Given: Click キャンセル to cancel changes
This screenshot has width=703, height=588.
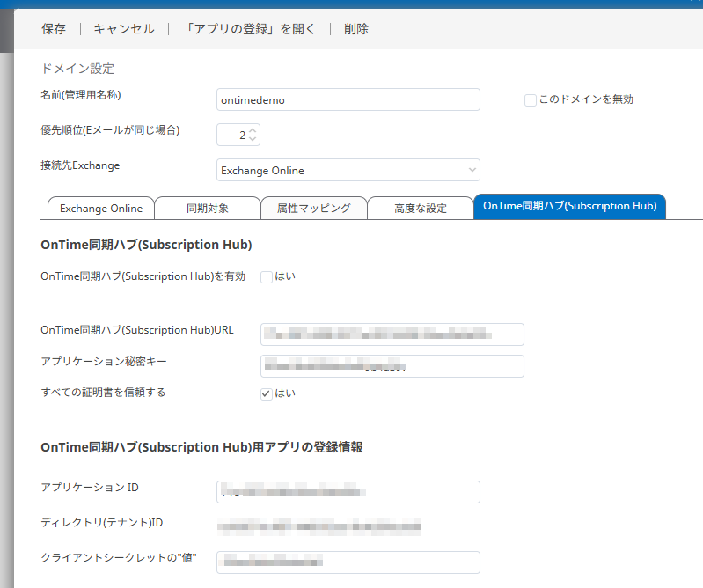Looking at the screenshot, I should click(x=124, y=29).
